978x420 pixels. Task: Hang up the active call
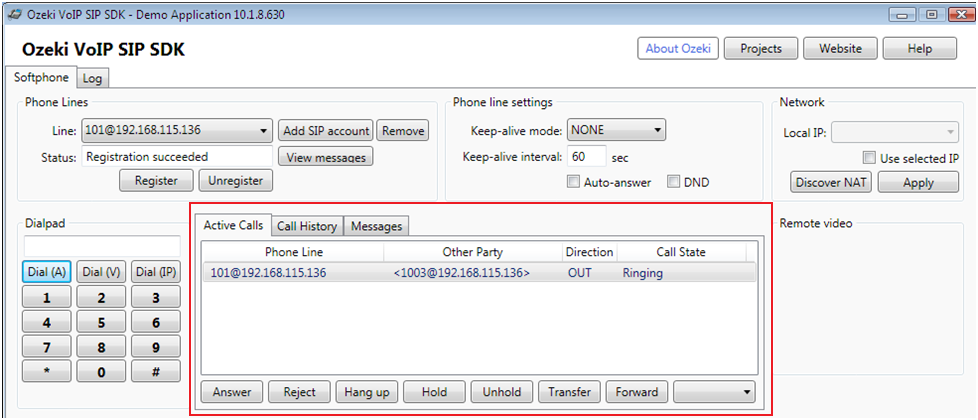pyautogui.click(x=367, y=392)
